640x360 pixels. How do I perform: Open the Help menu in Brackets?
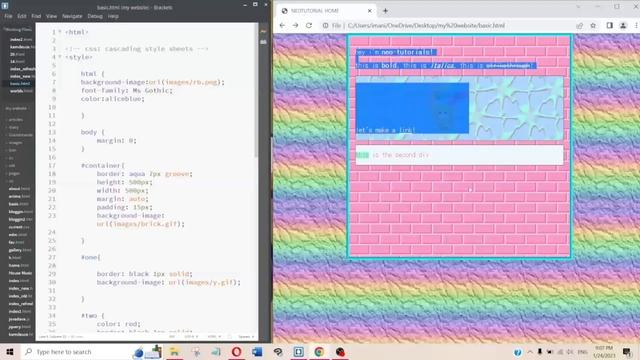point(113,16)
